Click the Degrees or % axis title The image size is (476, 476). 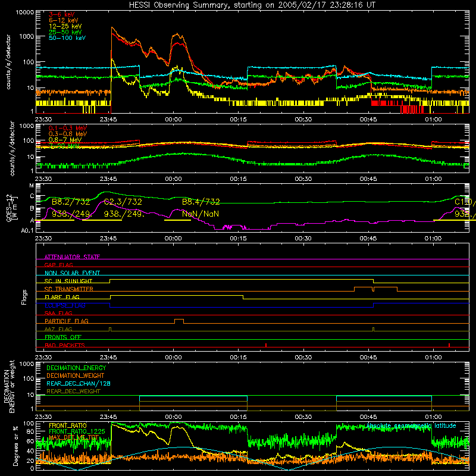click(15, 446)
